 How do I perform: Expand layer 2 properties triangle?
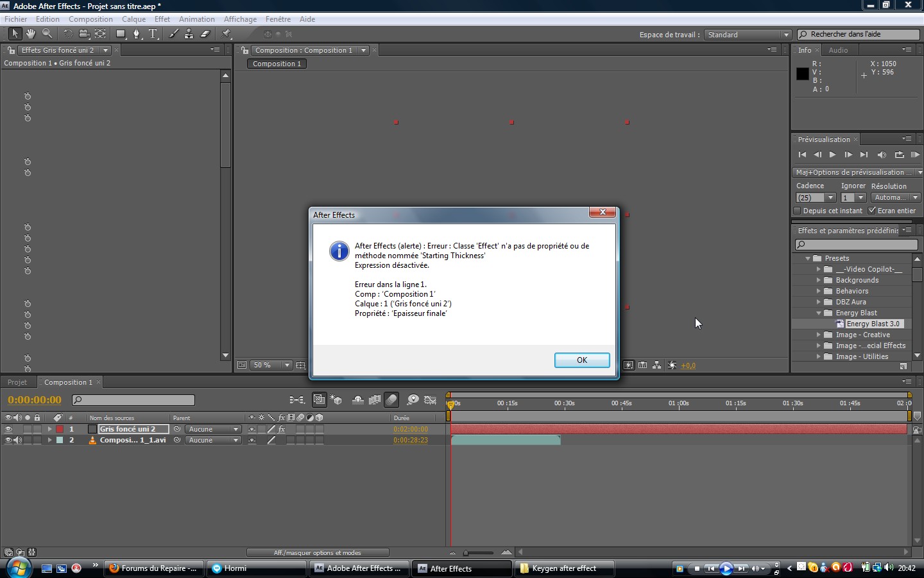[x=49, y=440]
